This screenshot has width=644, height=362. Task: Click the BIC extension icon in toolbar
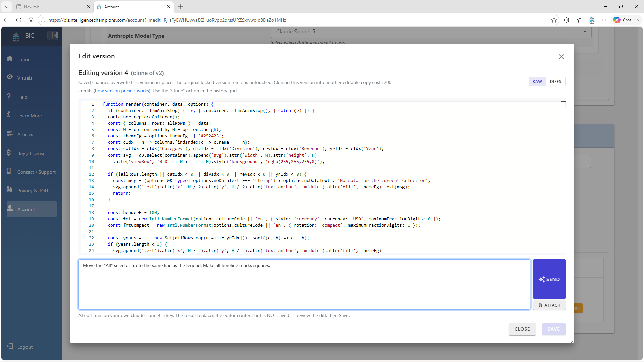click(x=592, y=20)
